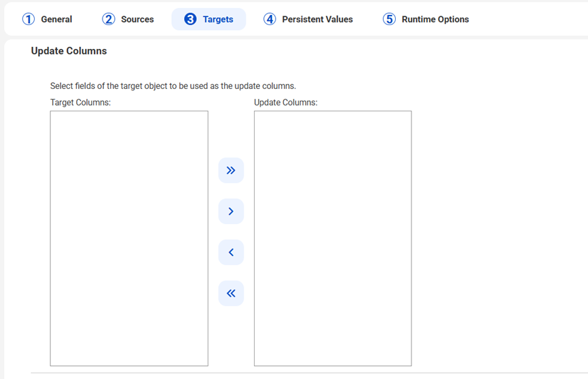Click the move all columns left double-chevron button
Screen dimensions: 588x379
click(231, 293)
